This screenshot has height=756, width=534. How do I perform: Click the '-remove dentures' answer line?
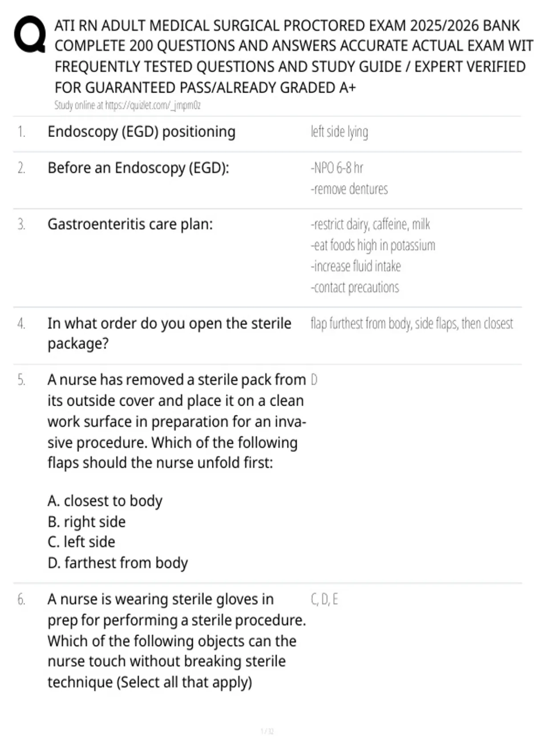pyautogui.click(x=349, y=189)
